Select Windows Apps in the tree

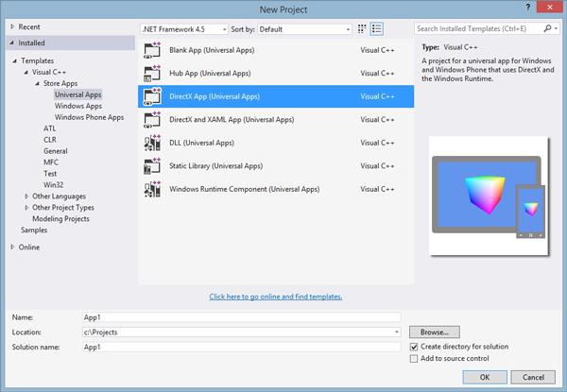pos(78,106)
